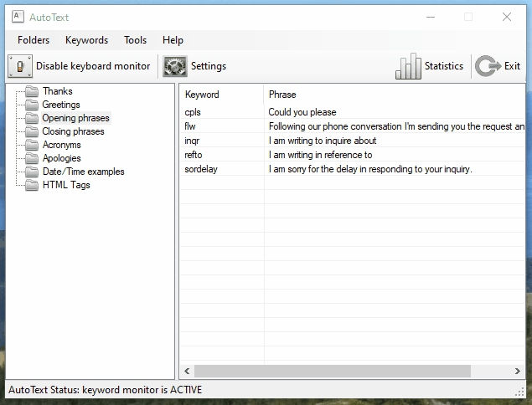The height and width of the screenshot is (405, 532).
Task: Select the Greetings folder label
Action: pyautogui.click(x=61, y=105)
